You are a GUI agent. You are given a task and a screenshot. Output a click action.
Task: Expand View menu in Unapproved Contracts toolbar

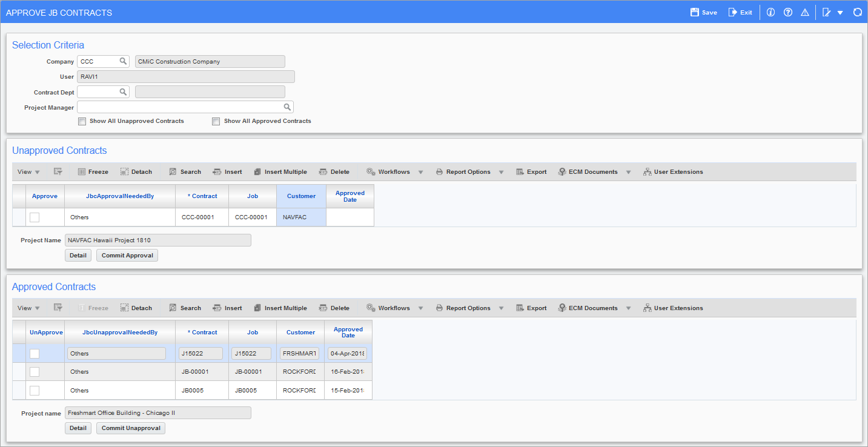click(28, 172)
